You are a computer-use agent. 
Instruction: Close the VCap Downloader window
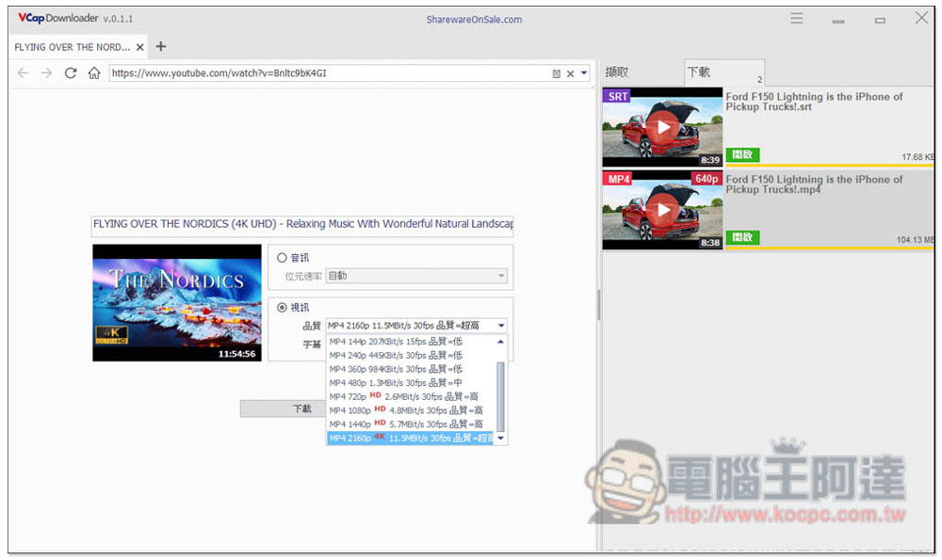pos(921,18)
